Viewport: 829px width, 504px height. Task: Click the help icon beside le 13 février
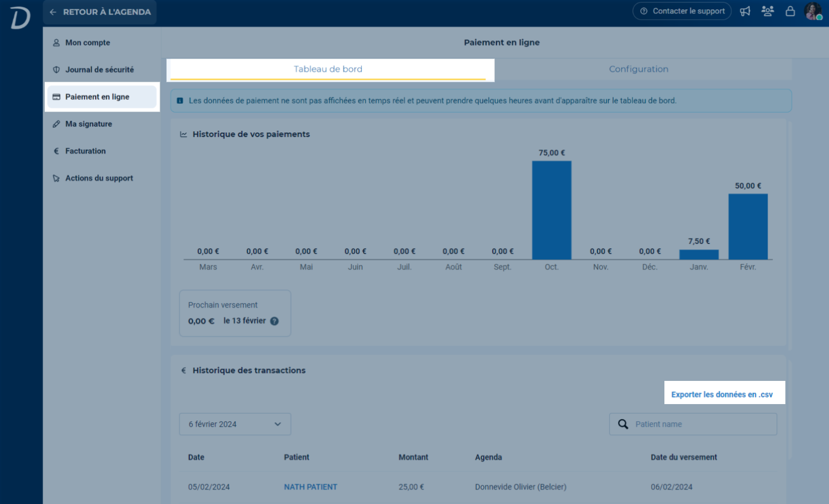coord(274,321)
